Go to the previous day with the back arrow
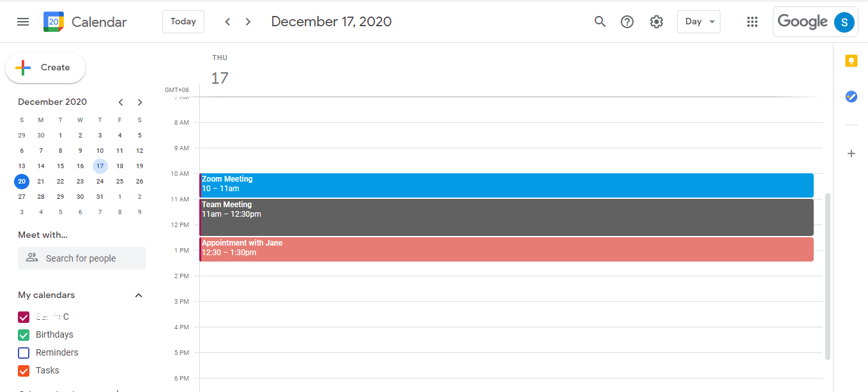Viewport: 868px width, 392px height. 227,21
